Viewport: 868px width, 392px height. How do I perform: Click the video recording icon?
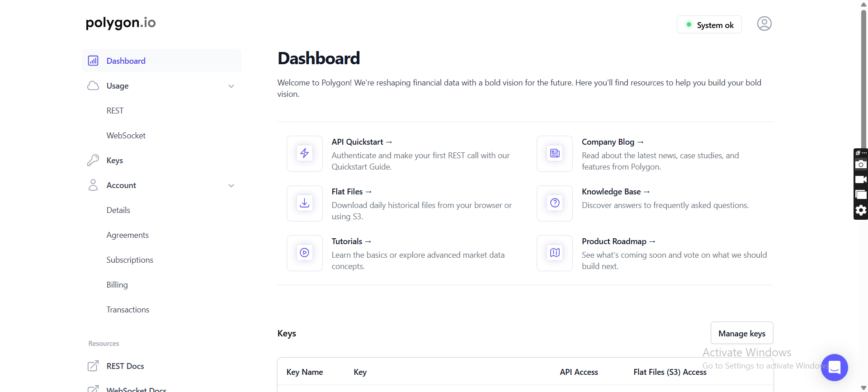[x=861, y=179]
